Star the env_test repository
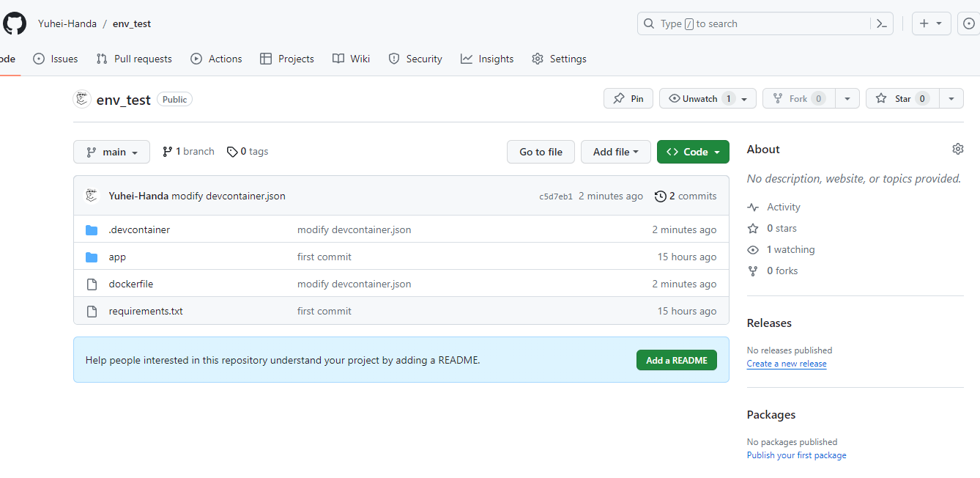Viewport: 980px width, 478px height. (x=902, y=98)
